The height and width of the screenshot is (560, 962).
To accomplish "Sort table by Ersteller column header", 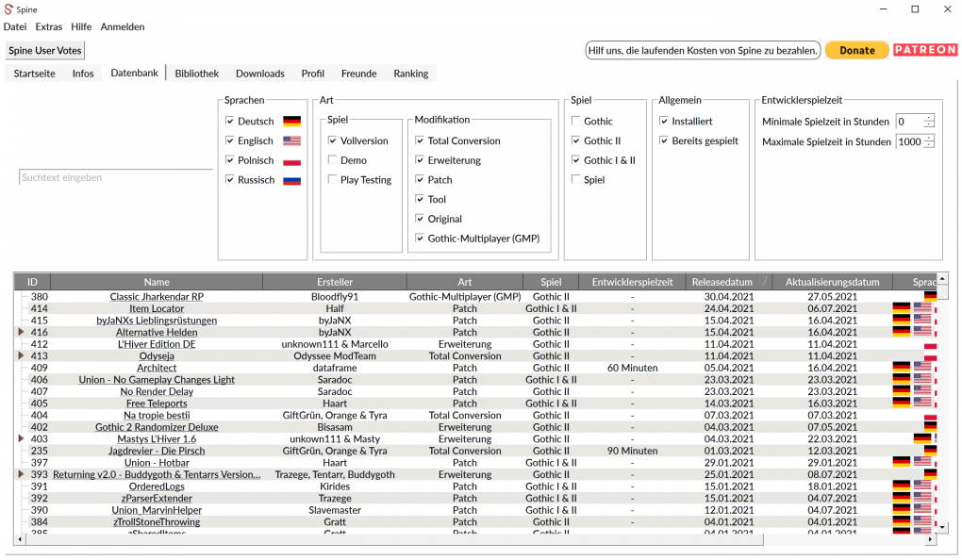I will click(335, 282).
